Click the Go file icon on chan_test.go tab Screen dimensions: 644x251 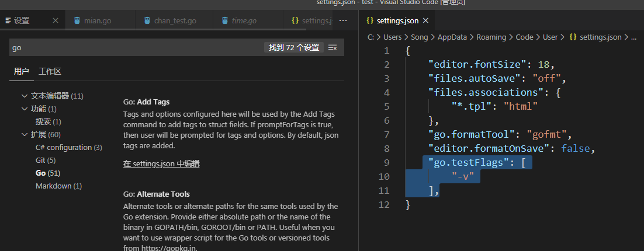click(x=147, y=20)
